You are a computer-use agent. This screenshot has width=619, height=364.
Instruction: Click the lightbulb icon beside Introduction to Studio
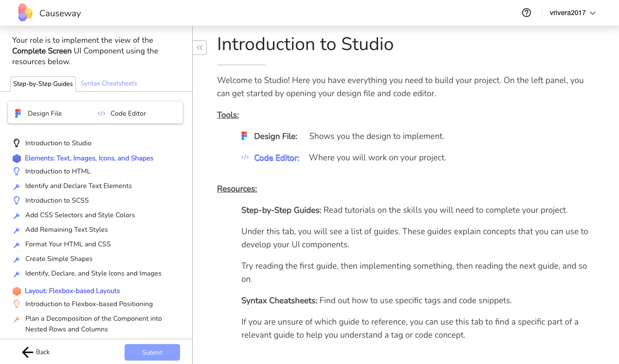tap(17, 143)
